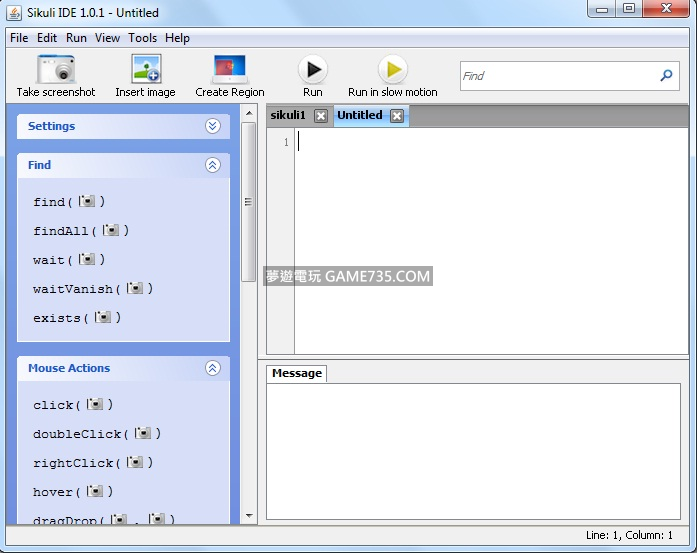
Task: Open the Tools menu
Action: pyautogui.click(x=142, y=38)
